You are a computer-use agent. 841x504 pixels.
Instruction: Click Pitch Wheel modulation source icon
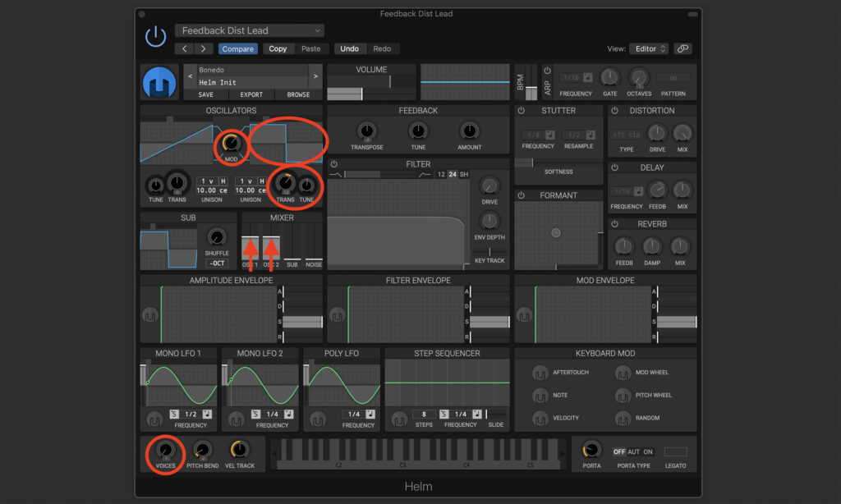pyautogui.click(x=623, y=396)
